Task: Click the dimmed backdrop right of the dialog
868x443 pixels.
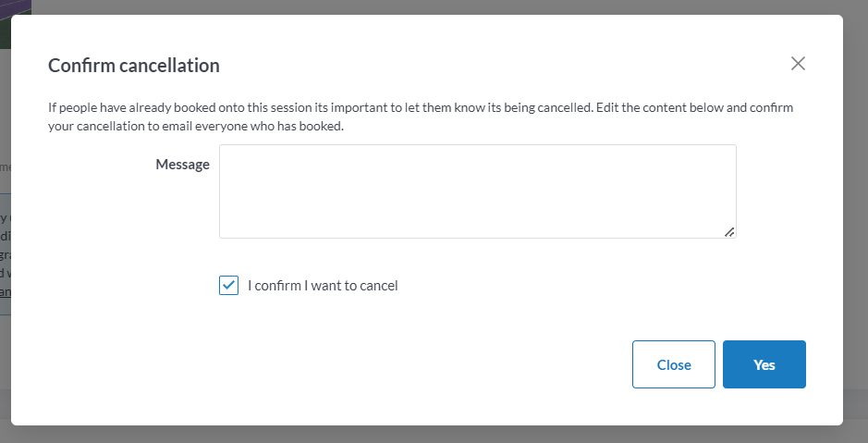Action: [x=855, y=222]
